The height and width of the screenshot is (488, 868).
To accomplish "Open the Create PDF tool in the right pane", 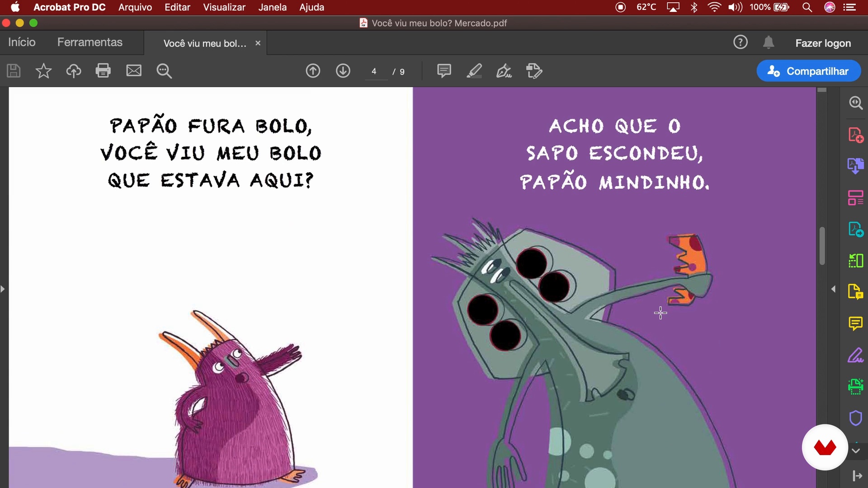I will [856, 135].
